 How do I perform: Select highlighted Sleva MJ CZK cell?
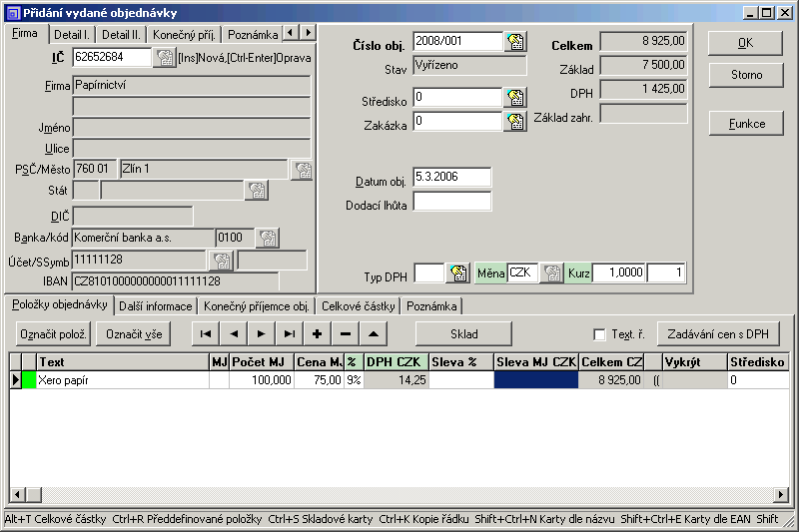[536, 379]
